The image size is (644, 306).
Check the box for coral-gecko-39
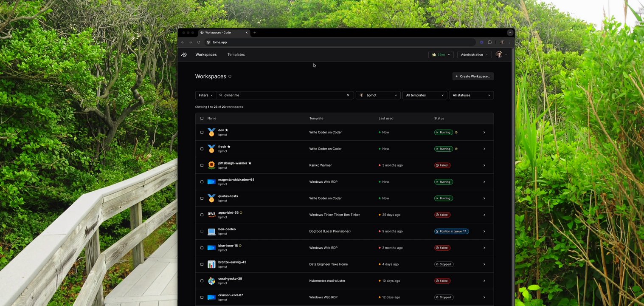pos(202,281)
